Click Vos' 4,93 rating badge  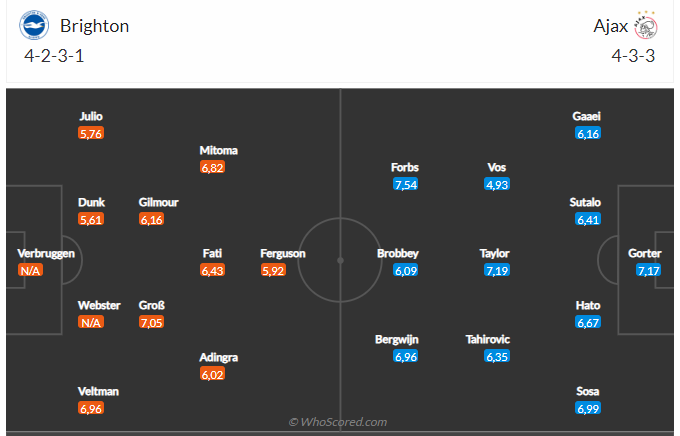coord(497,184)
